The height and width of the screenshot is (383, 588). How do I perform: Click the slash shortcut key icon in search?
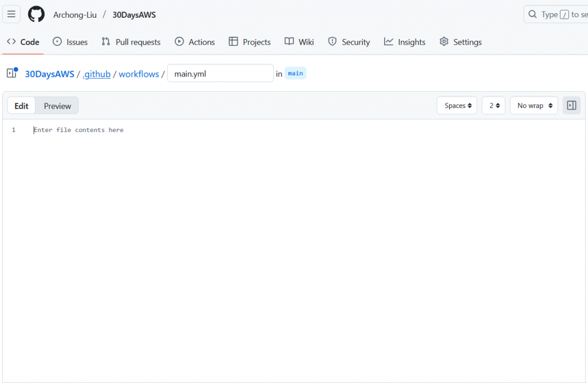click(x=564, y=14)
